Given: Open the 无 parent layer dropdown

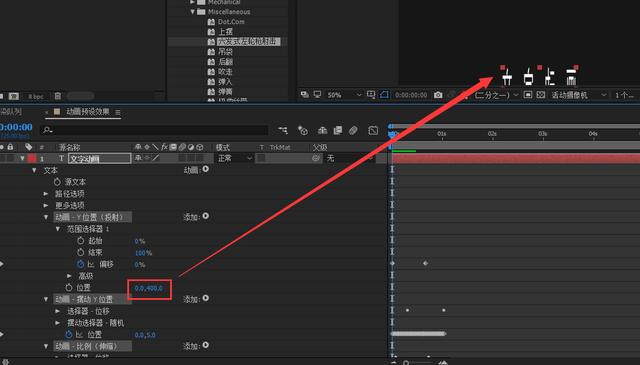Looking at the screenshot, I should (x=348, y=158).
